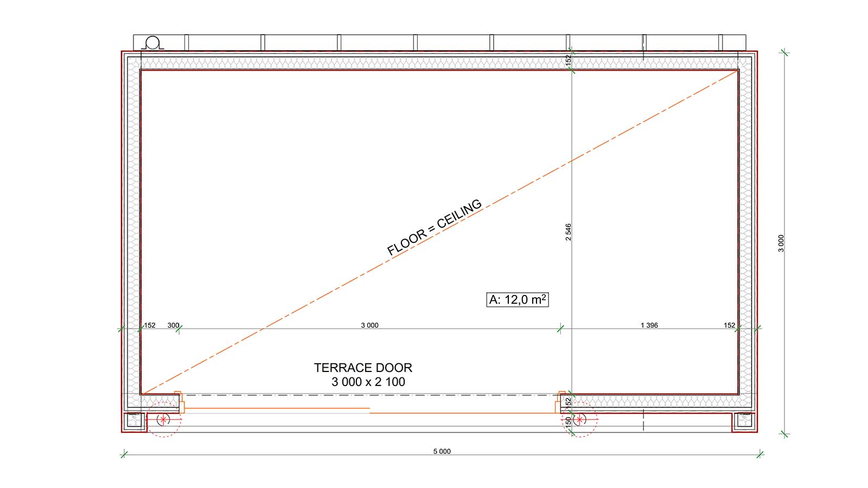
Task: Select the left red dashed circle marker
Action: (163, 420)
